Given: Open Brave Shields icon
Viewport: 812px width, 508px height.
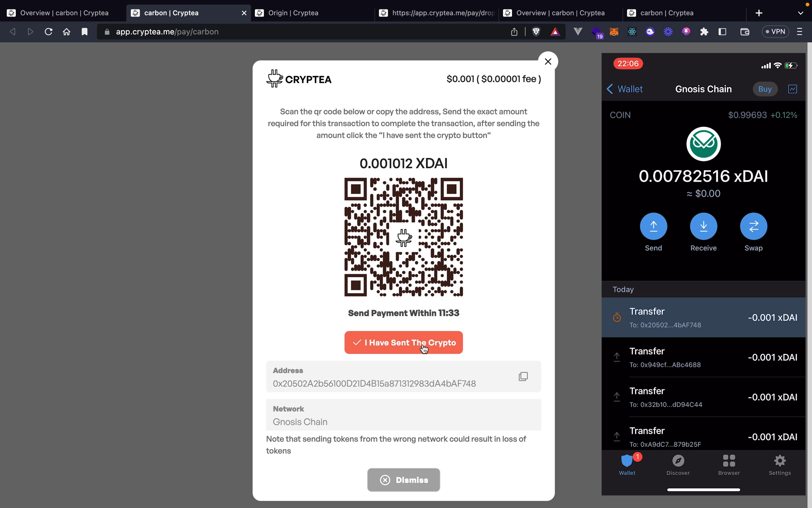Looking at the screenshot, I should pos(536,32).
